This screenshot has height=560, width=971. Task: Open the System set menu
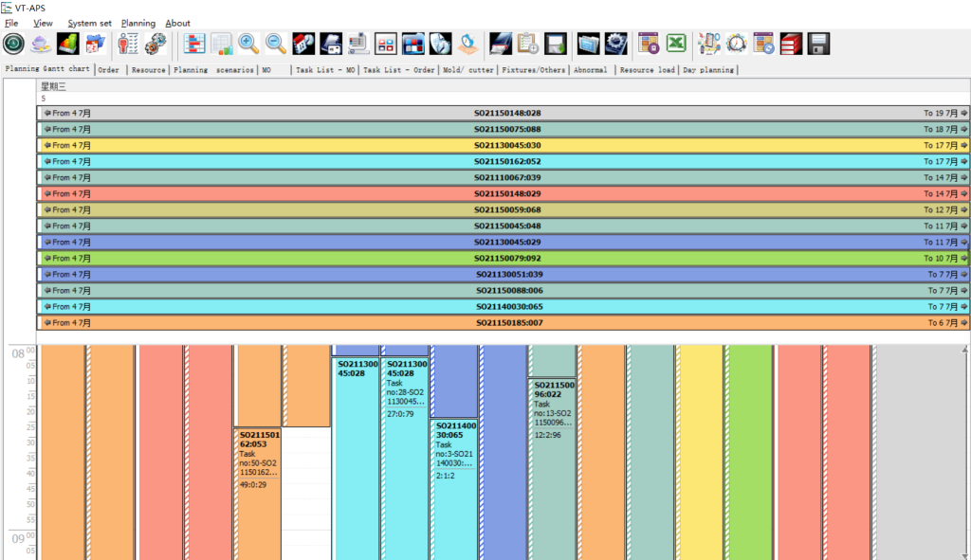point(89,23)
